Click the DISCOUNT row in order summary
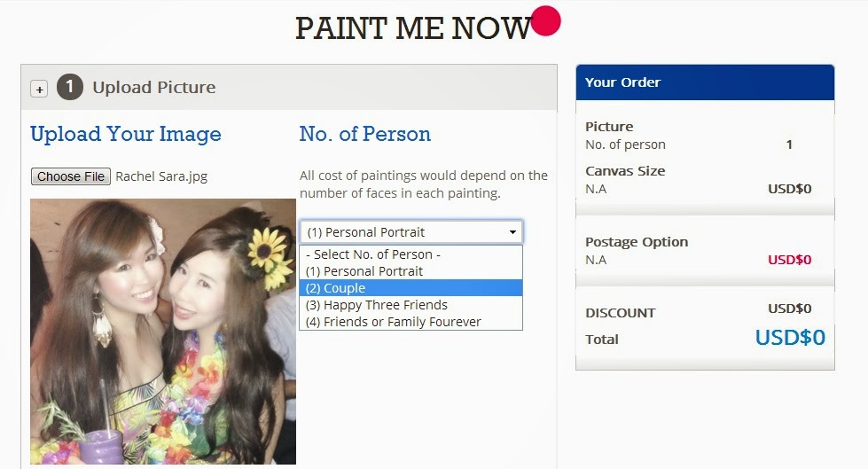The height and width of the screenshot is (469, 868). [704, 311]
